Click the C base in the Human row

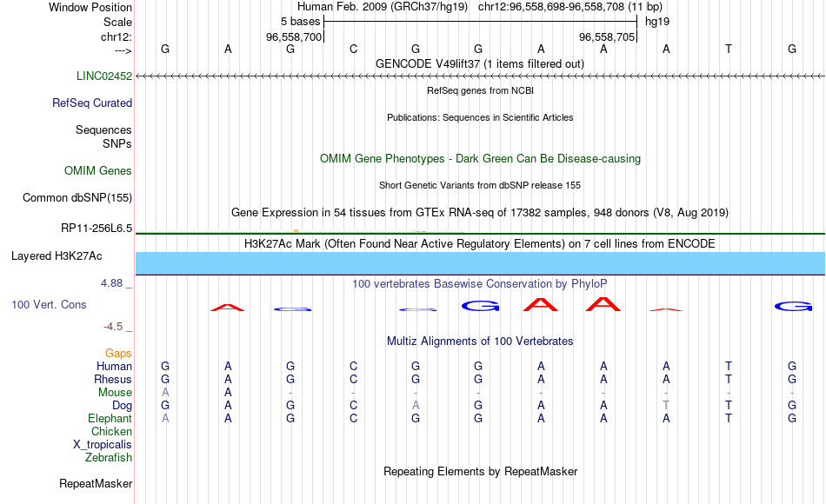point(354,366)
